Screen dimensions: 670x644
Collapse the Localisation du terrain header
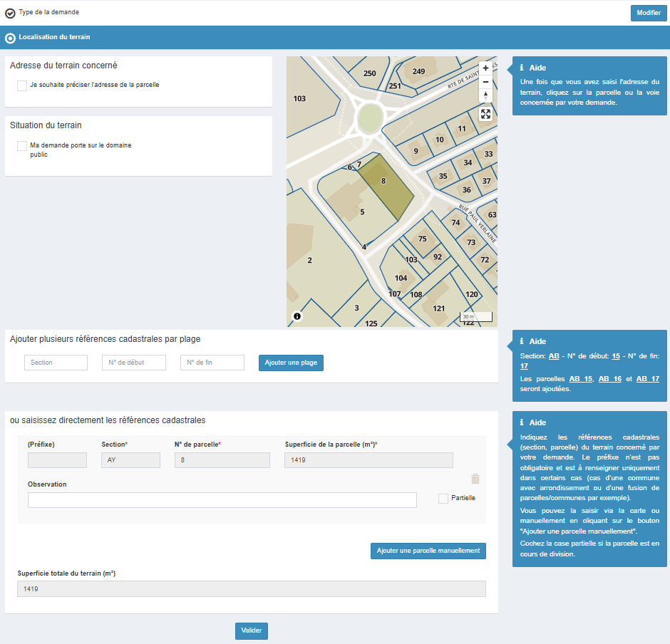(55, 37)
